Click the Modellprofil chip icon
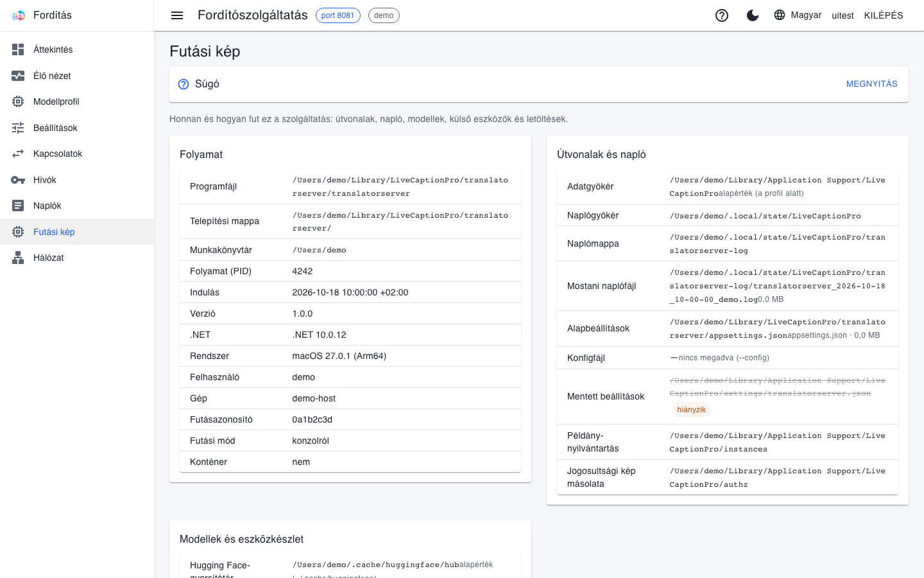Image resolution: width=924 pixels, height=578 pixels. [18, 101]
